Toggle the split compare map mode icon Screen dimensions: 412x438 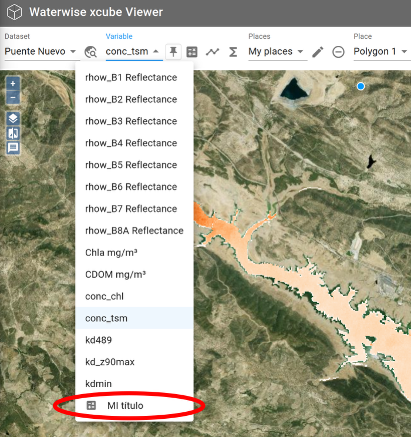point(13,133)
